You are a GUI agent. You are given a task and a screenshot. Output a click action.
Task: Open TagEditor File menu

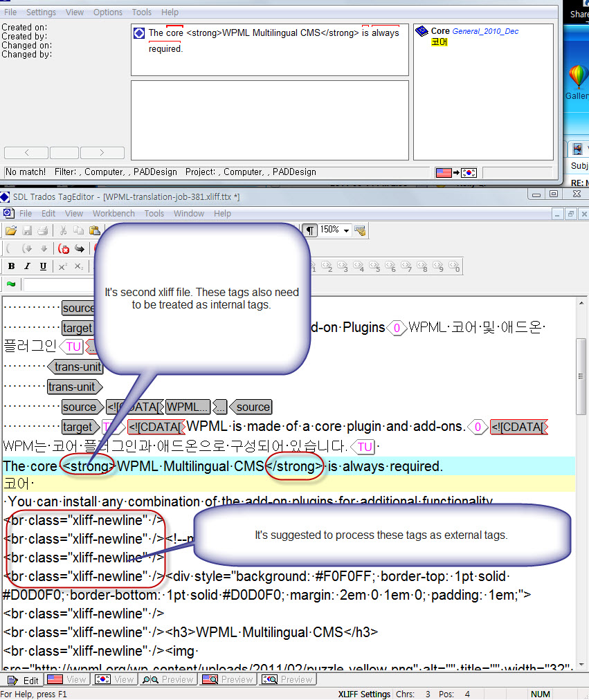tap(26, 214)
